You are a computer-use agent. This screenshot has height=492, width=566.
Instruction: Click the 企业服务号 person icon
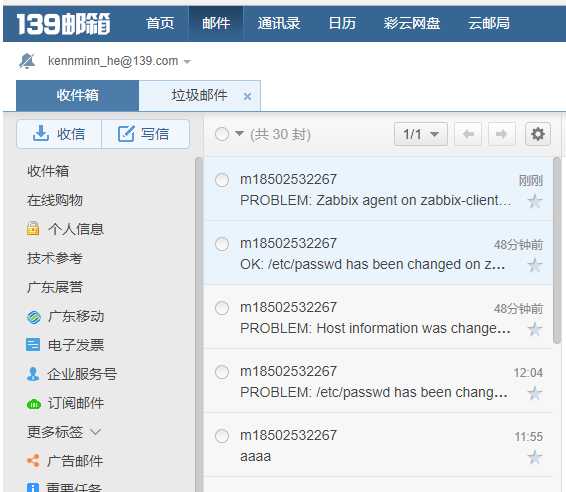[33, 374]
